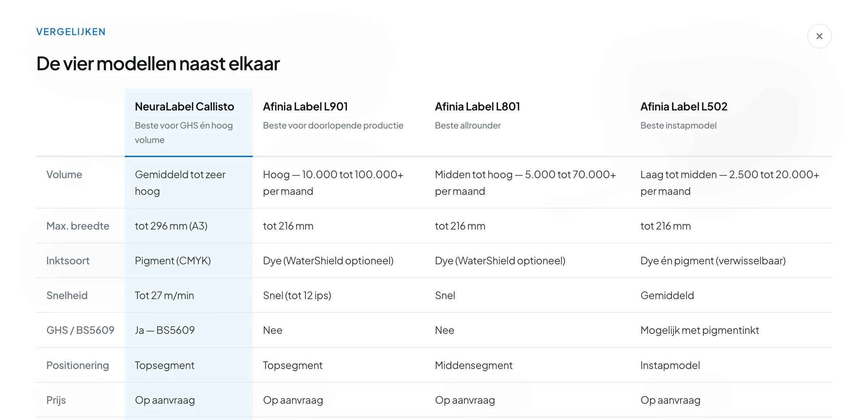Viewport: 868px width, 420px height.
Task: Click the Afinia Label L502 heading
Action: click(684, 106)
